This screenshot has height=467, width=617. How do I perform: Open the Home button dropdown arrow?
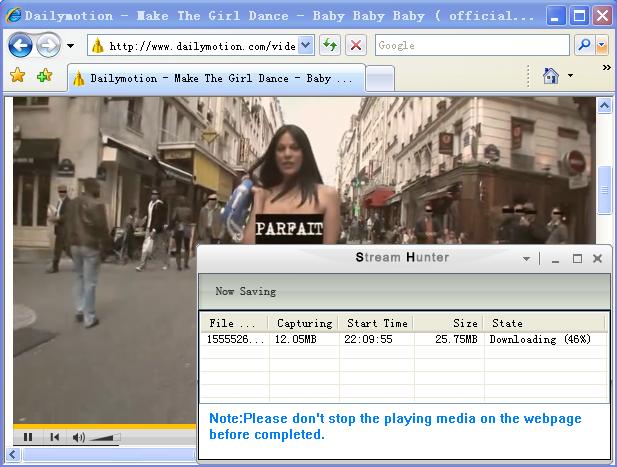click(x=570, y=76)
